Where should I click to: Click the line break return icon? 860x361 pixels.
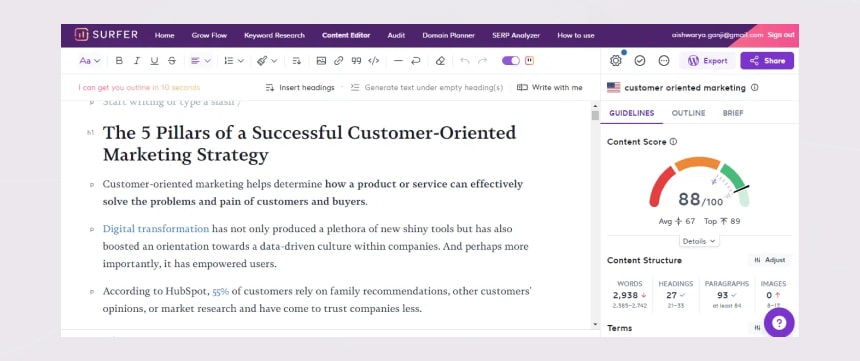pyautogui.click(x=416, y=61)
